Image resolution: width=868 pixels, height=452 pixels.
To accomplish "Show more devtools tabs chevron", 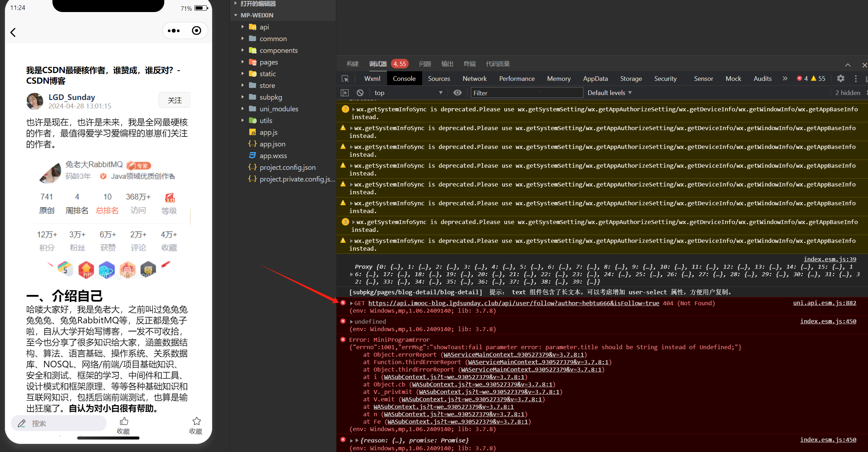I will point(785,79).
